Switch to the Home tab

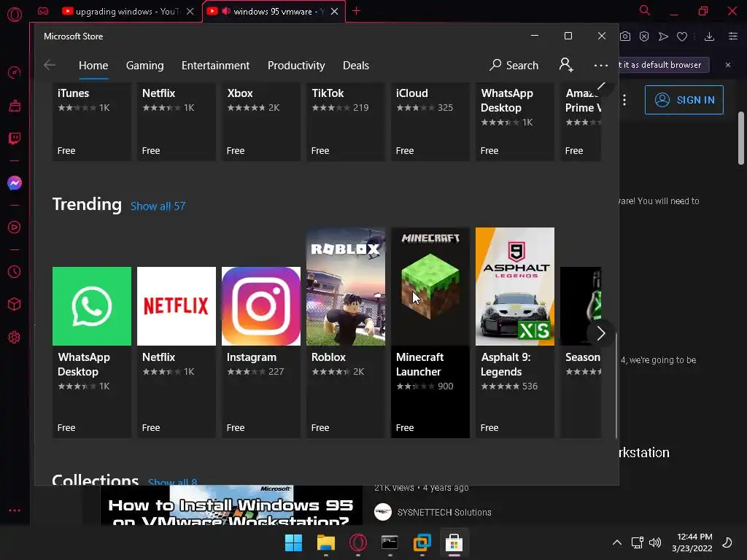click(x=93, y=65)
